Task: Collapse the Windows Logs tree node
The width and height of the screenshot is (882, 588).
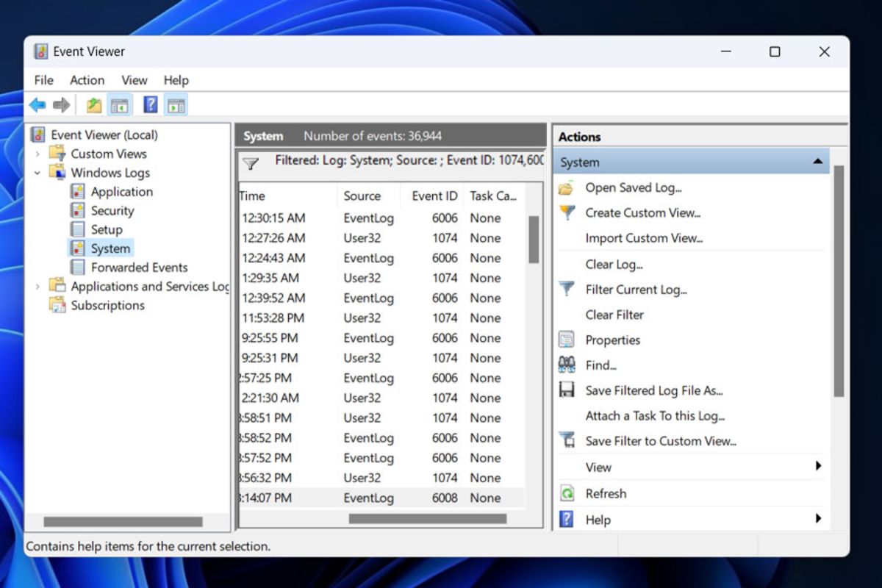Action: tap(37, 173)
